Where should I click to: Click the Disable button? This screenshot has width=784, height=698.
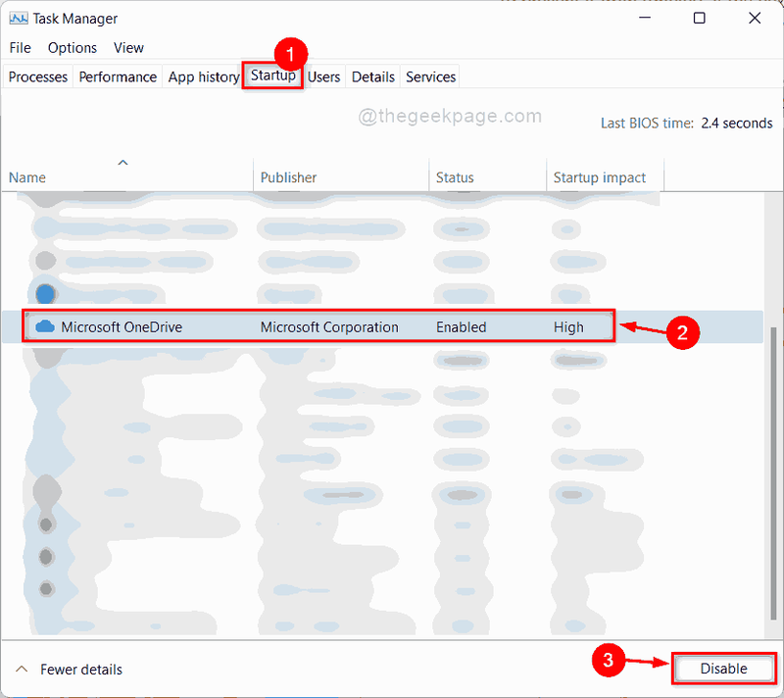(x=723, y=669)
